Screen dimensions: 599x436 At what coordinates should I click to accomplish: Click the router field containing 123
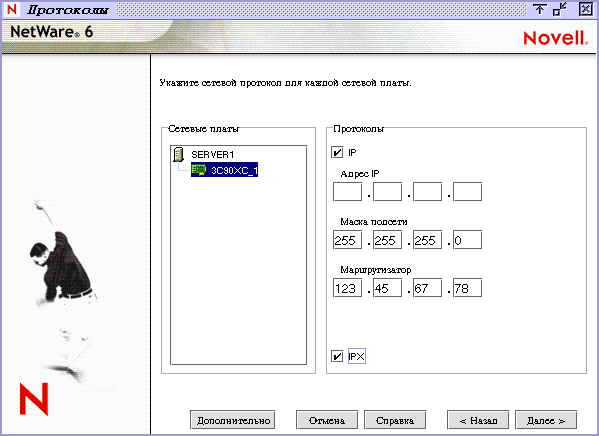point(348,288)
